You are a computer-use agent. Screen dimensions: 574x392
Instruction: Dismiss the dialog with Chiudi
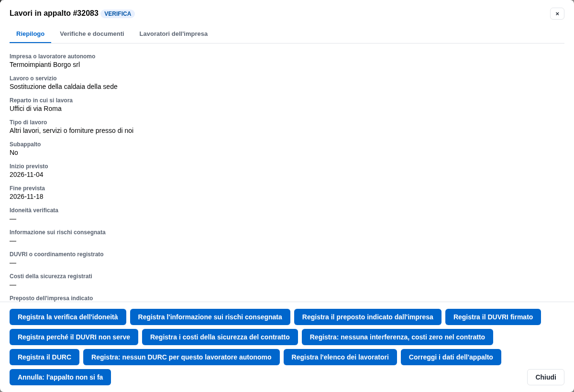(546, 377)
